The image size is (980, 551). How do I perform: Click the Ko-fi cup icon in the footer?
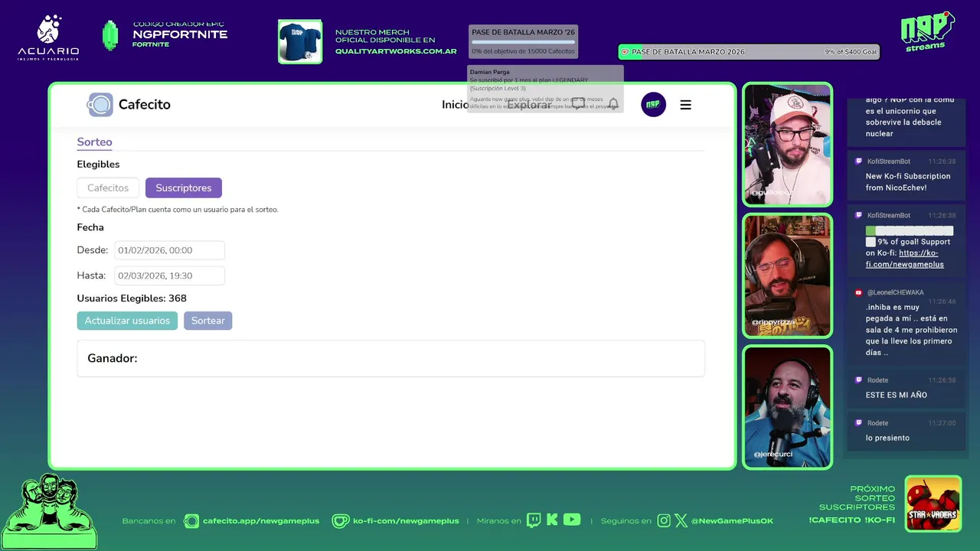[340, 520]
